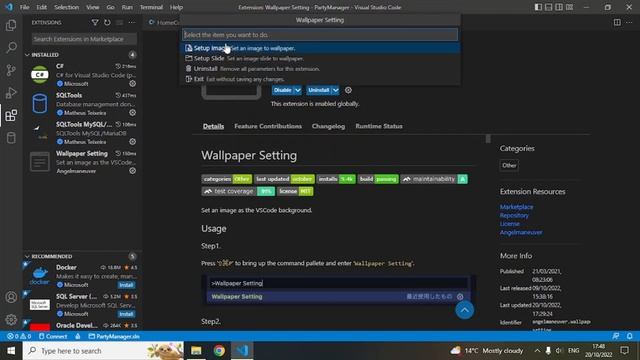The height and width of the screenshot is (360, 640).
Task: Open notifications bell in status bar
Action: (629, 336)
